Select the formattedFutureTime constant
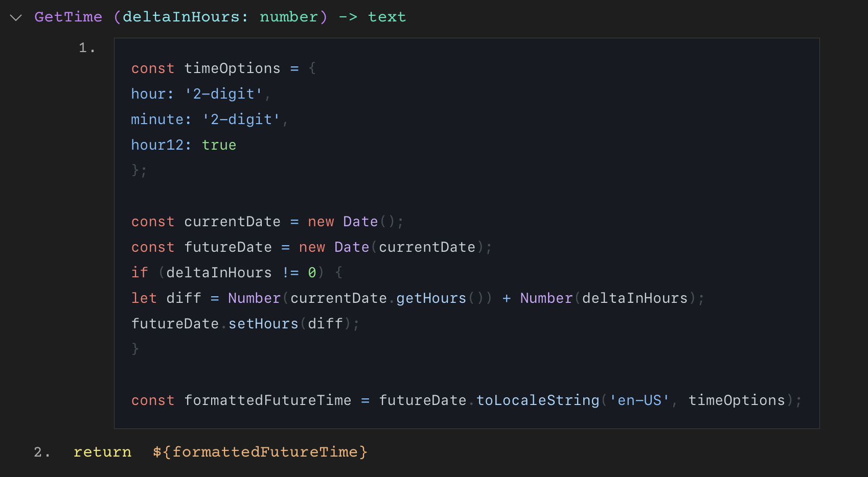Image resolution: width=868 pixels, height=477 pixels. tap(267, 400)
